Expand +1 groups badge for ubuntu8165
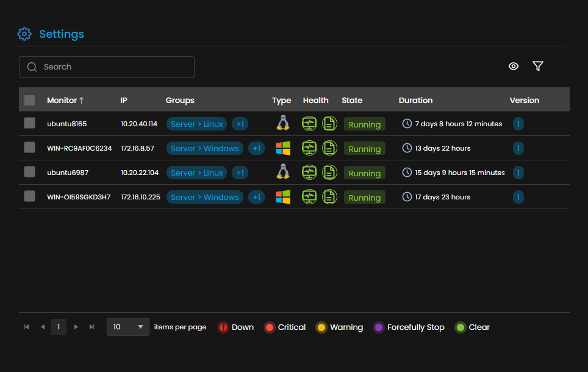 240,124
